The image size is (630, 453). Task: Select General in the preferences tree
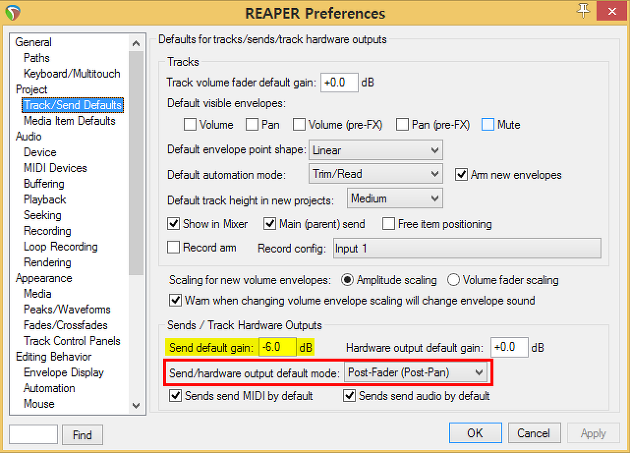click(x=33, y=42)
